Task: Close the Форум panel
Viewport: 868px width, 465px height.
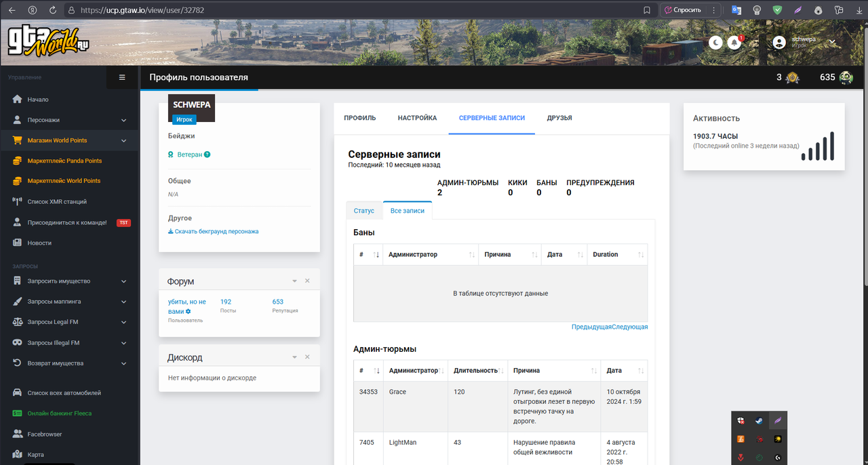Action: pos(307,281)
